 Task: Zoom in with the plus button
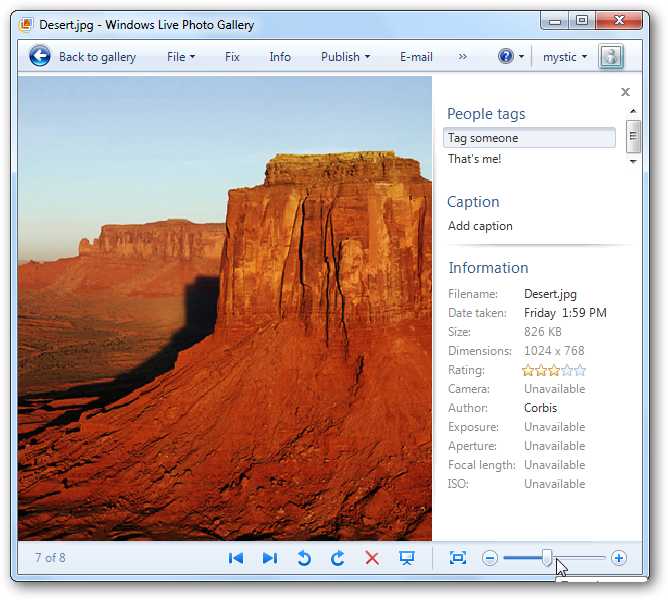click(619, 558)
